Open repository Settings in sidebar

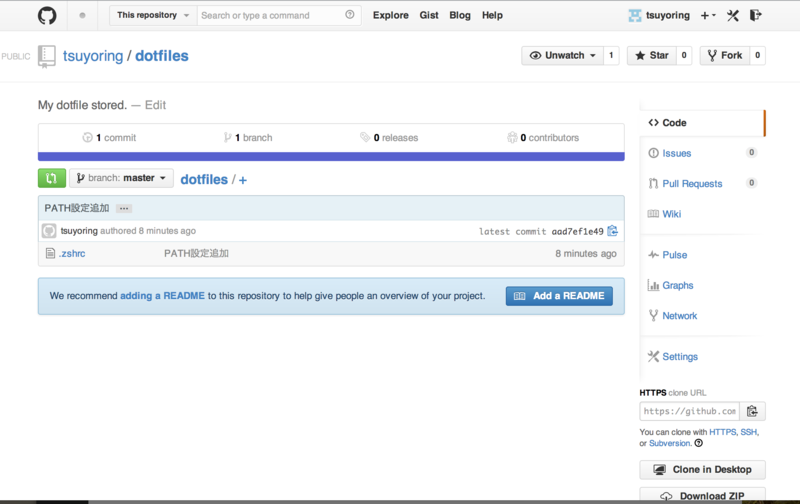coord(680,357)
